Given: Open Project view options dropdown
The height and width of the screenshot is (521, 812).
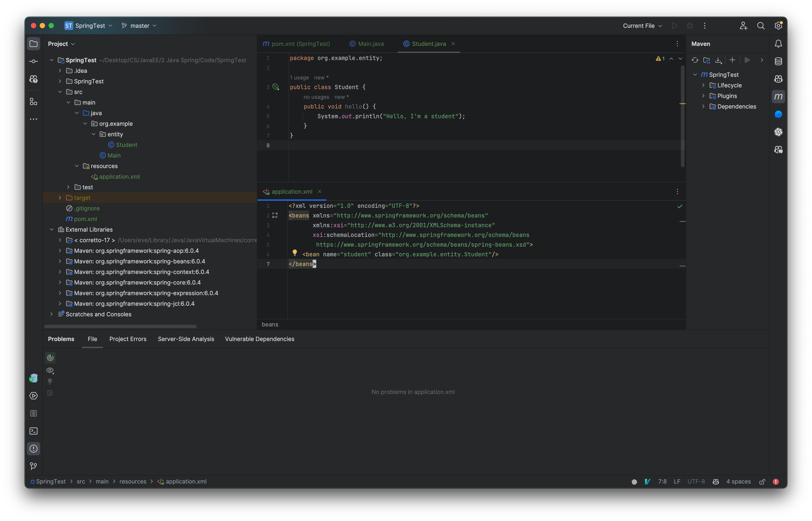Looking at the screenshot, I should (61, 44).
